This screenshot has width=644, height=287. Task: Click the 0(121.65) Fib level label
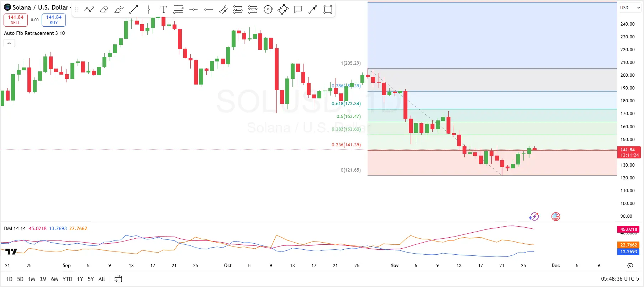(351, 170)
